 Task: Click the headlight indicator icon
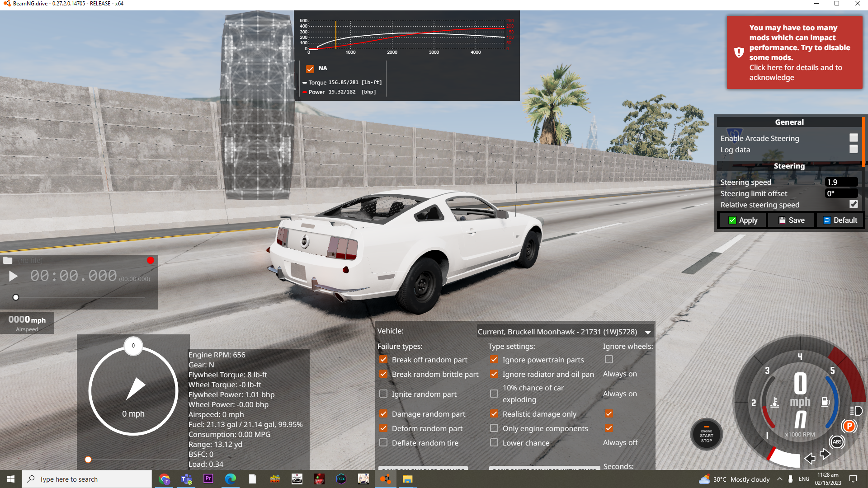point(856,411)
